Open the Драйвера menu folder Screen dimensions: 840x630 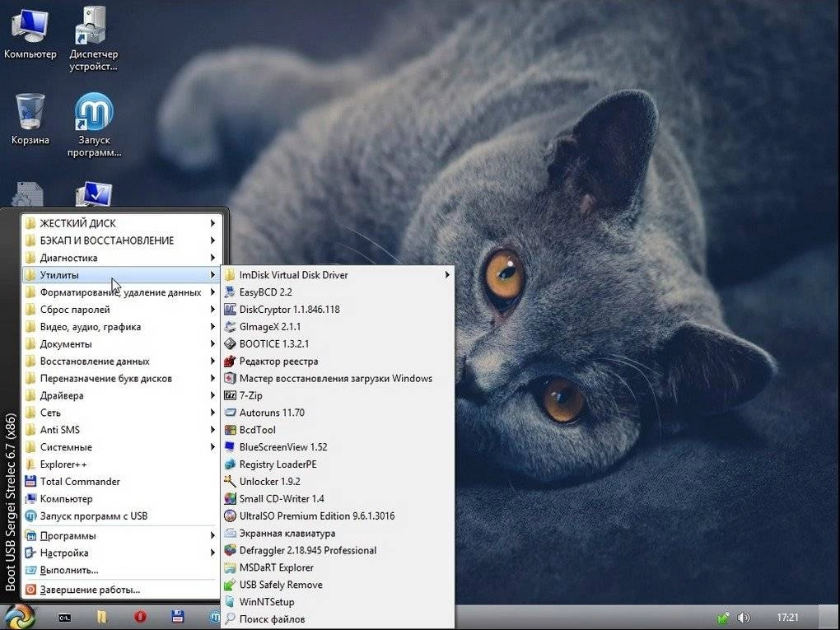(x=120, y=395)
